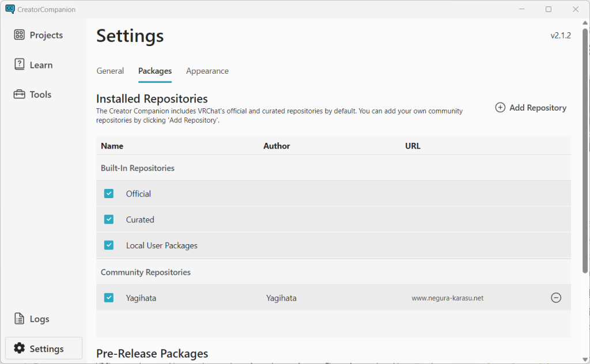The image size is (590, 364).
Task: Select the Packages tab
Action: coord(155,71)
